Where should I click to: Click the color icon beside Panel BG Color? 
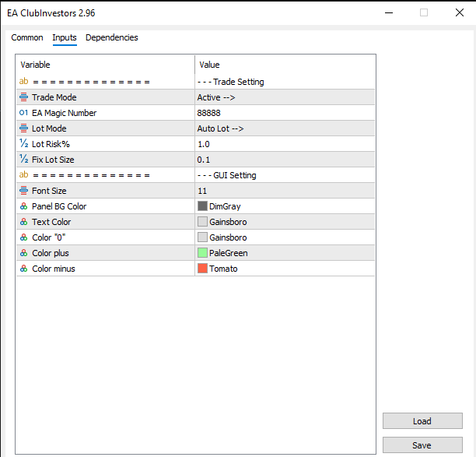point(23,206)
